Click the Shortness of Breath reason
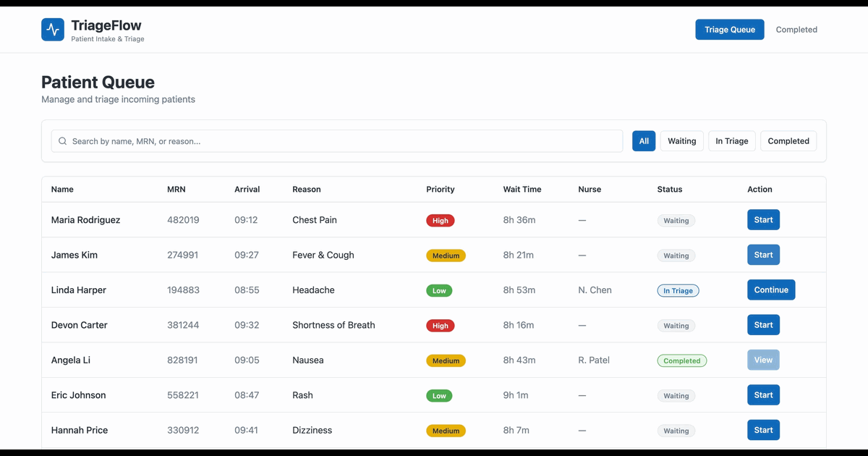 click(x=333, y=325)
